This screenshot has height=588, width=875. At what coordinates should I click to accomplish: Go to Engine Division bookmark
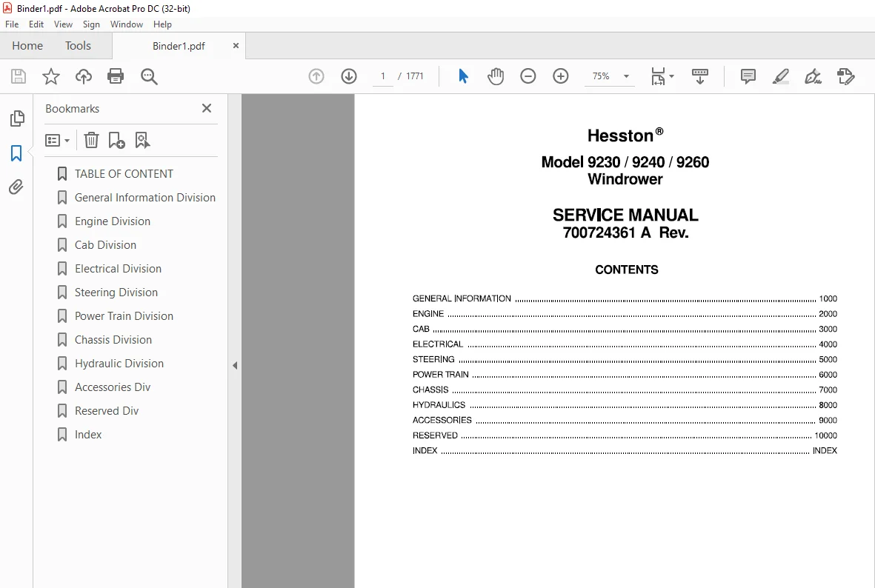click(113, 221)
